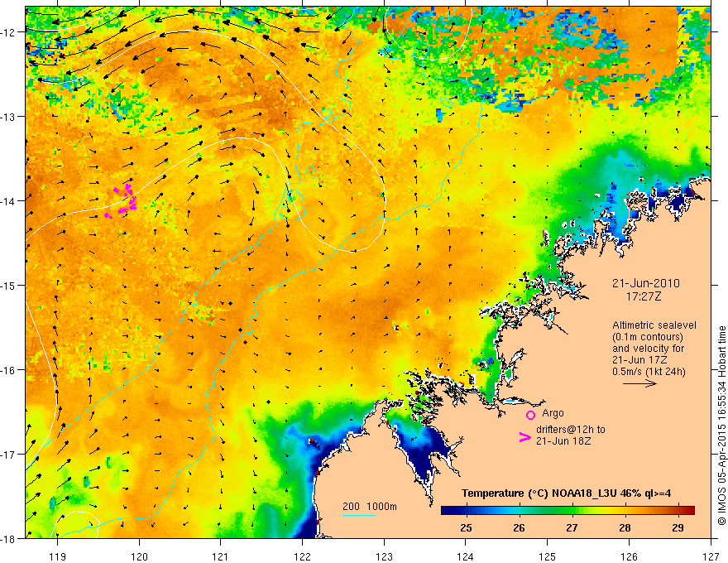The image size is (728, 563).
Task: Click the date label 21-Jun-2010
Action: pos(646,283)
